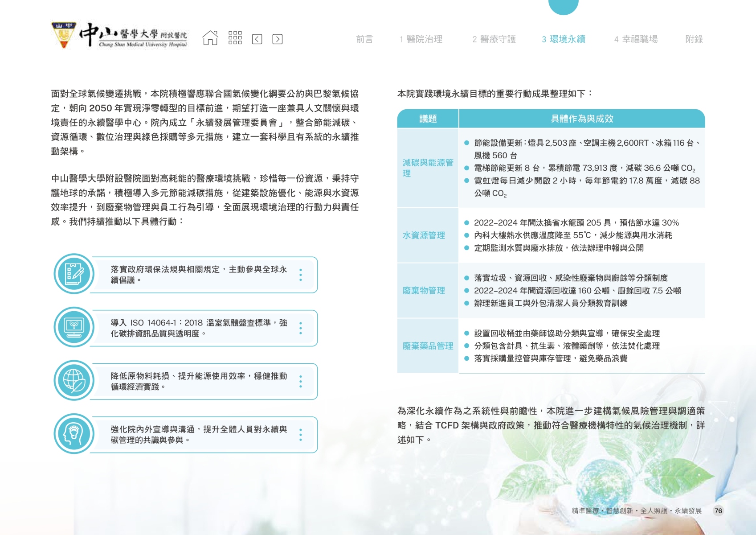The height and width of the screenshot is (535, 756).
Task: Click the page number 76 badge
Action: pyautogui.click(x=718, y=511)
